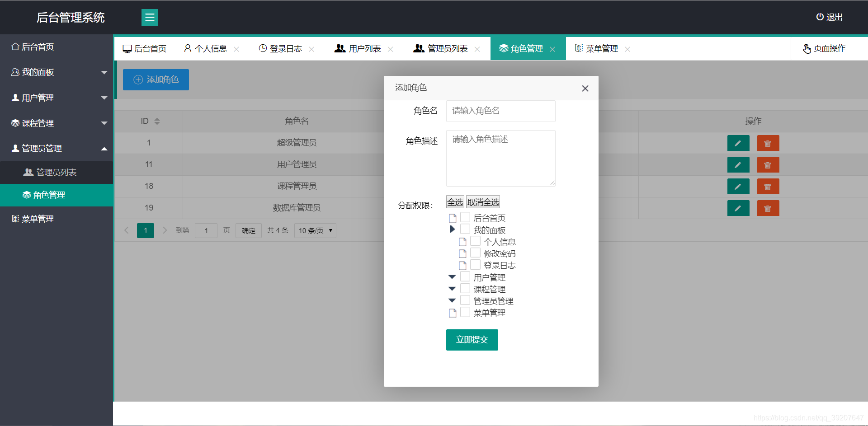Toggle the sidebar hamburger menu icon
Image resolution: width=868 pixels, height=426 pixels.
(x=150, y=18)
